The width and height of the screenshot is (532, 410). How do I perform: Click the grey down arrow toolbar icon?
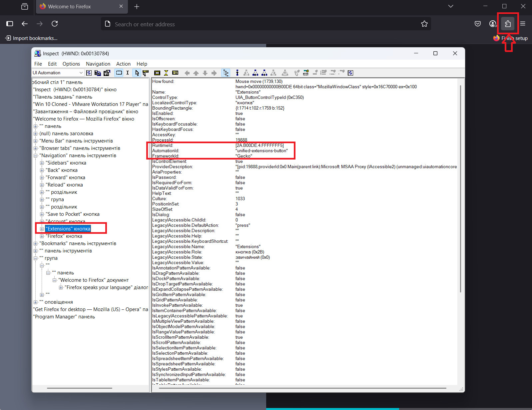[205, 73]
